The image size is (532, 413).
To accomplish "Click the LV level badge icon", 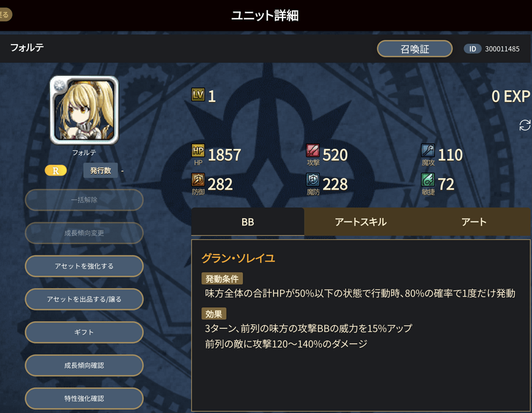I will (x=198, y=94).
